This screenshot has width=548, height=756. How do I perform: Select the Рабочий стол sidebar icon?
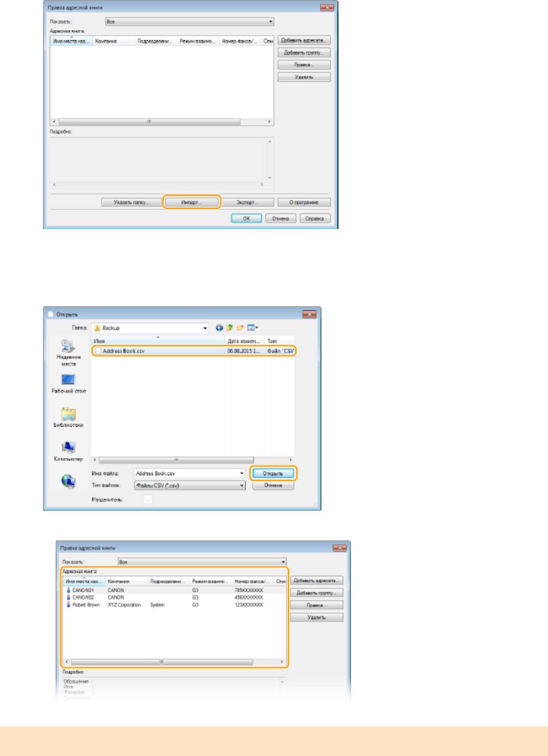[68, 380]
